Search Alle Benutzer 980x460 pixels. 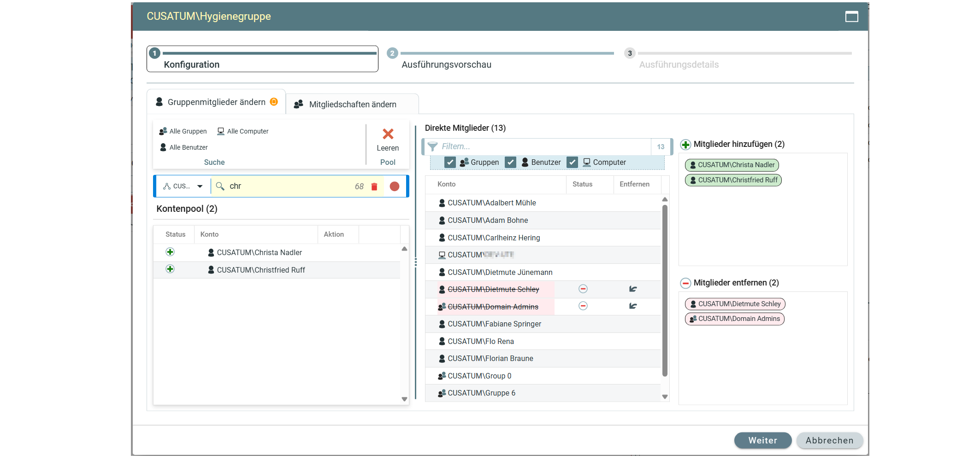coord(184,147)
